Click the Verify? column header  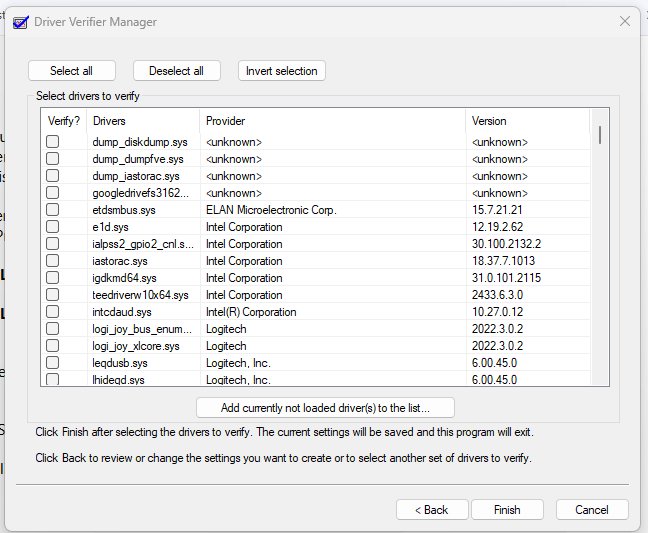pyautogui.click(x=64, y=121)
